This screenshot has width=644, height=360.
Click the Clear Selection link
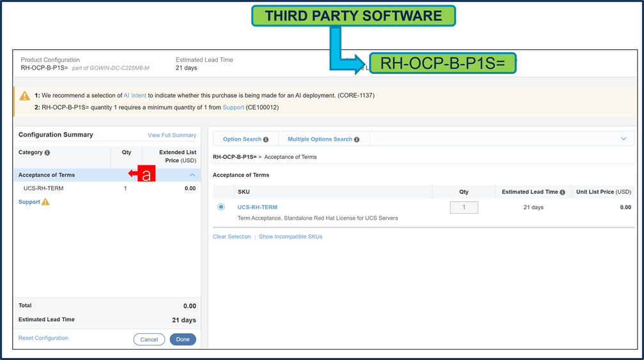[x=232, y=236]
